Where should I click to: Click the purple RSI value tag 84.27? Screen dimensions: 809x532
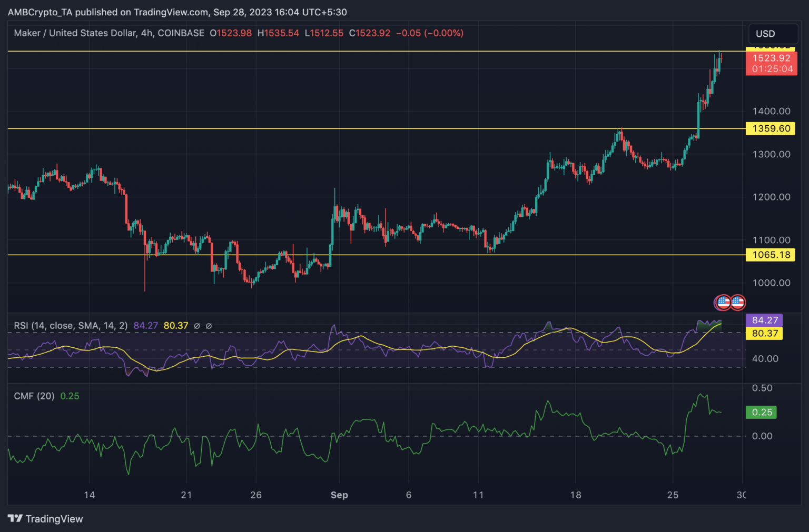coord(765,320)
